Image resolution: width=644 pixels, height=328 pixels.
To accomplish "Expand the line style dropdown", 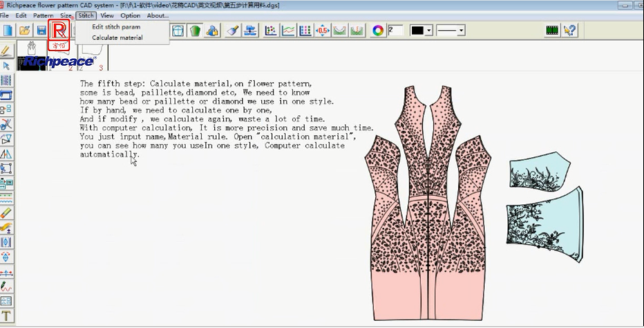I will [x=461, y=30].
